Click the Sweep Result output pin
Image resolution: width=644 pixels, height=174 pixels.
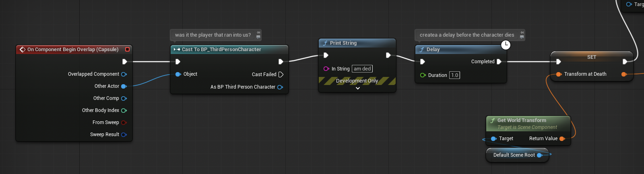(124, 135)
